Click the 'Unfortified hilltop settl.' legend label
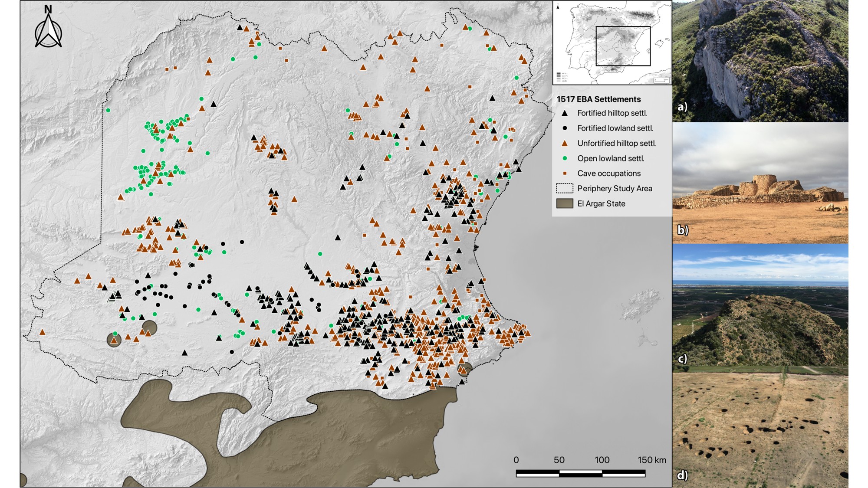The width and height of the screenshot is (868, 488). click(x=616, y=143)
